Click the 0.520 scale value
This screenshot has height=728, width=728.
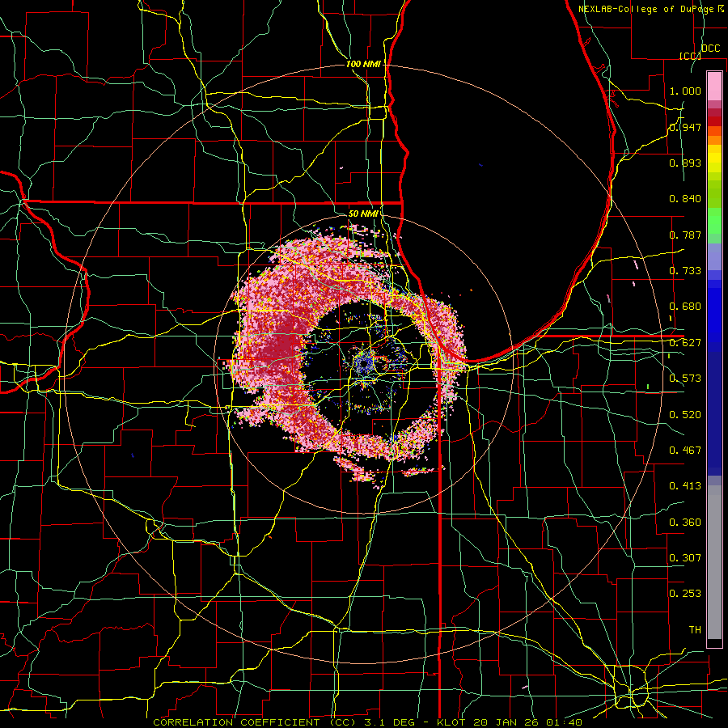[x=685, y=415]
